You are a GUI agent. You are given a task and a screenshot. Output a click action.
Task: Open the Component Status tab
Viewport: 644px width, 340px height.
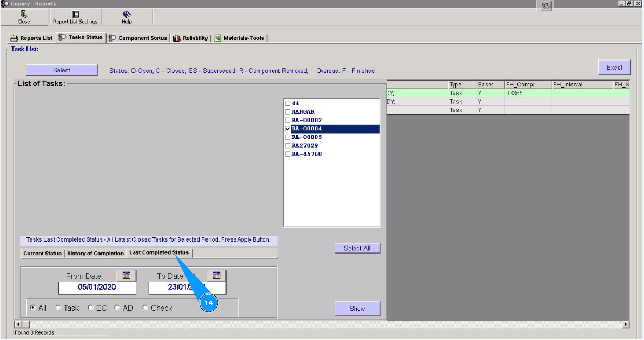(138, 38)
